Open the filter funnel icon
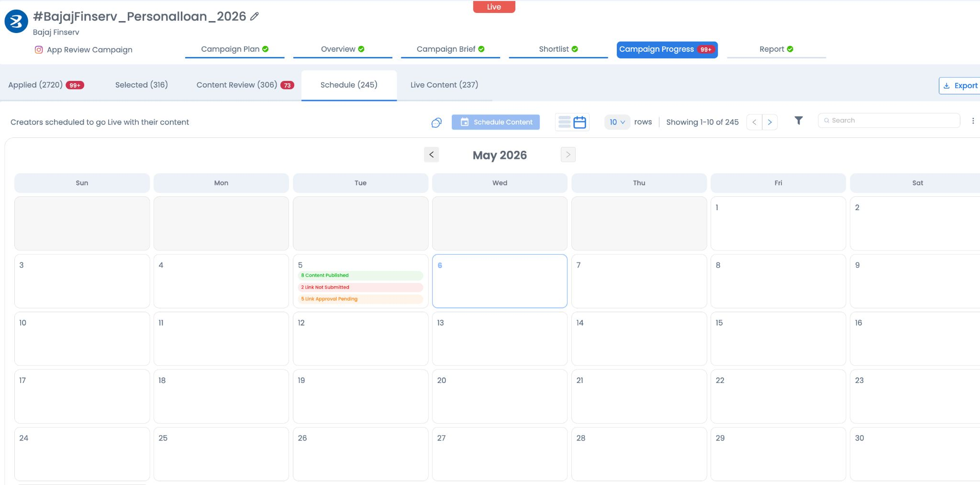This screenshot has height=485, width=980. [x=799, y=121]
